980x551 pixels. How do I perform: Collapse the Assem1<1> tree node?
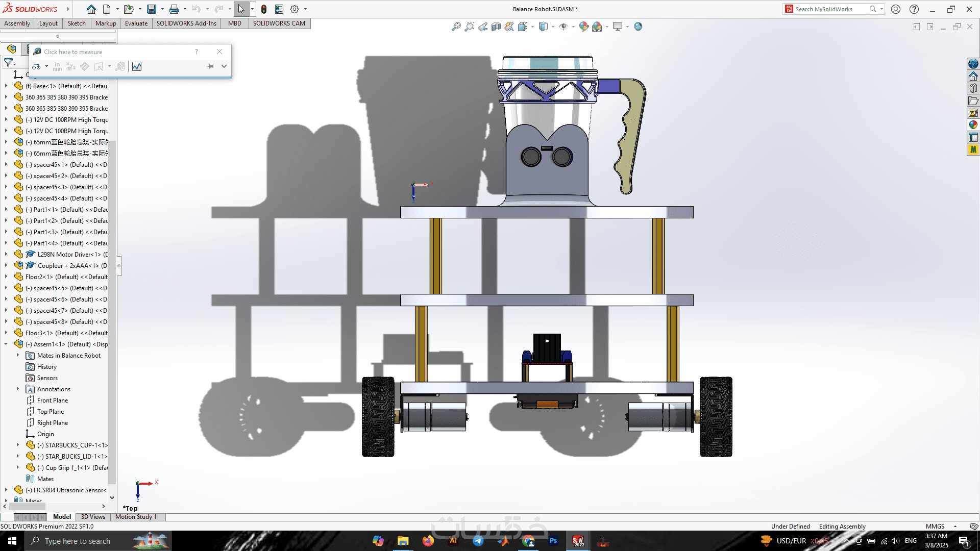(6, 344)
